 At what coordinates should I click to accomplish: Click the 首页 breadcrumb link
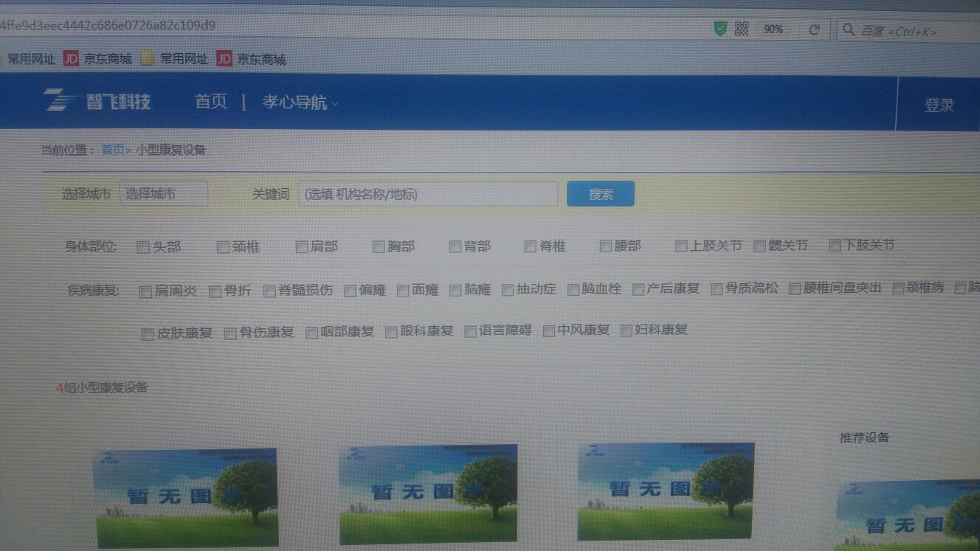[x=112, y=150]
